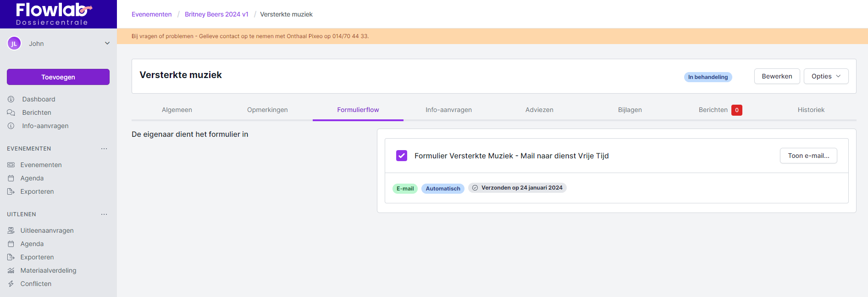This screenshot has width=868, height=297.
Task: Open the Uitlenen section more options
Action: pos(104,214)
